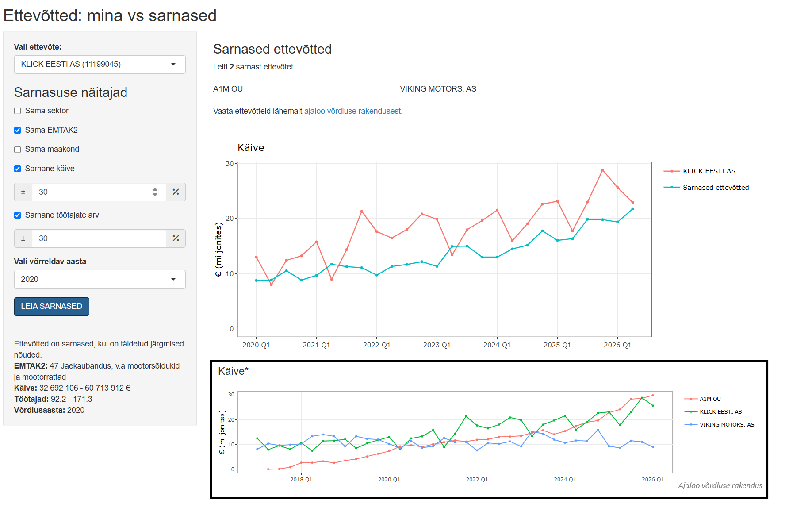Screen dimensions: 812x523
Task: Click the percent icon beside töötajate arv input
Action: click(x=176, y=238)
